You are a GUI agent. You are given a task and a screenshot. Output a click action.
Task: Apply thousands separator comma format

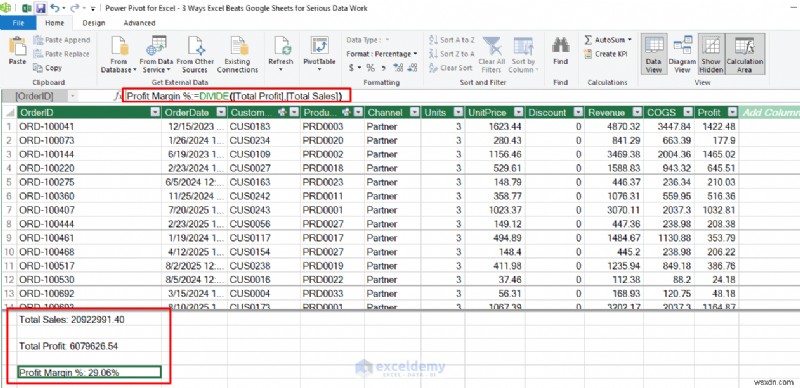[x=385, y=67]
